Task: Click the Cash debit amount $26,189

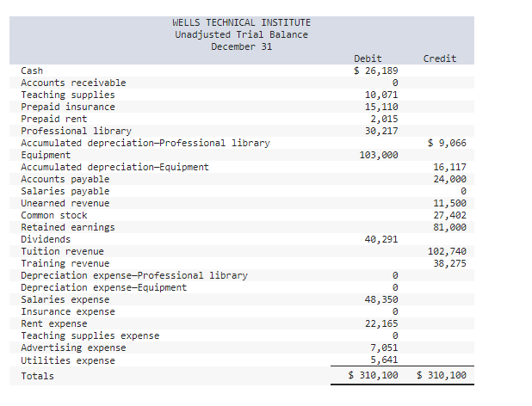Action: click(375, 71)
